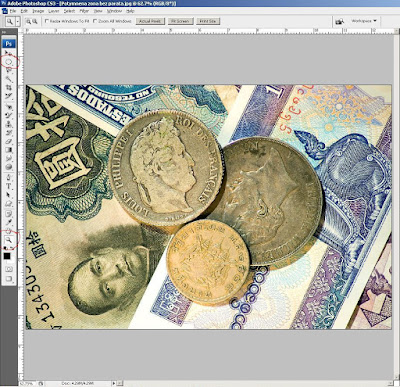Enable Resize Windows To Fit checkbox
Screen dimensions: 400x387
coord(47,21)
